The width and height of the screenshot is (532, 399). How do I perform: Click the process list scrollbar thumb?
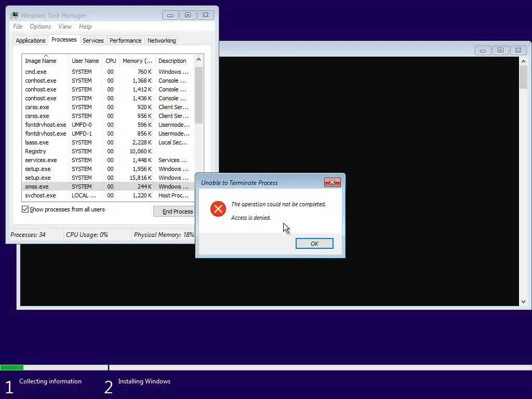click(x=199, y=95)
